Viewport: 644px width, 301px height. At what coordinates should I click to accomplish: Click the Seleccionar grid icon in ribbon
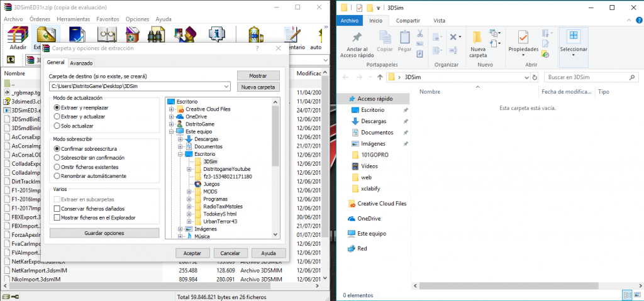[574, 36]
